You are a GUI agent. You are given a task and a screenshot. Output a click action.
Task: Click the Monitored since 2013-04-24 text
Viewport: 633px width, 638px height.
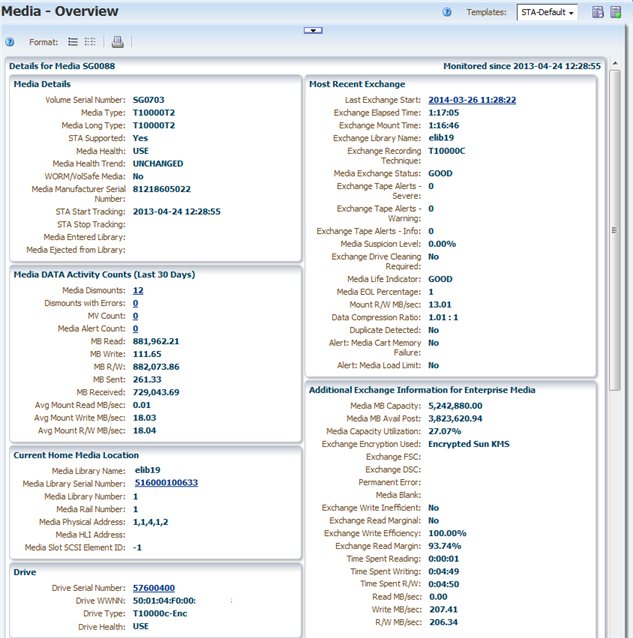point(522,66)
